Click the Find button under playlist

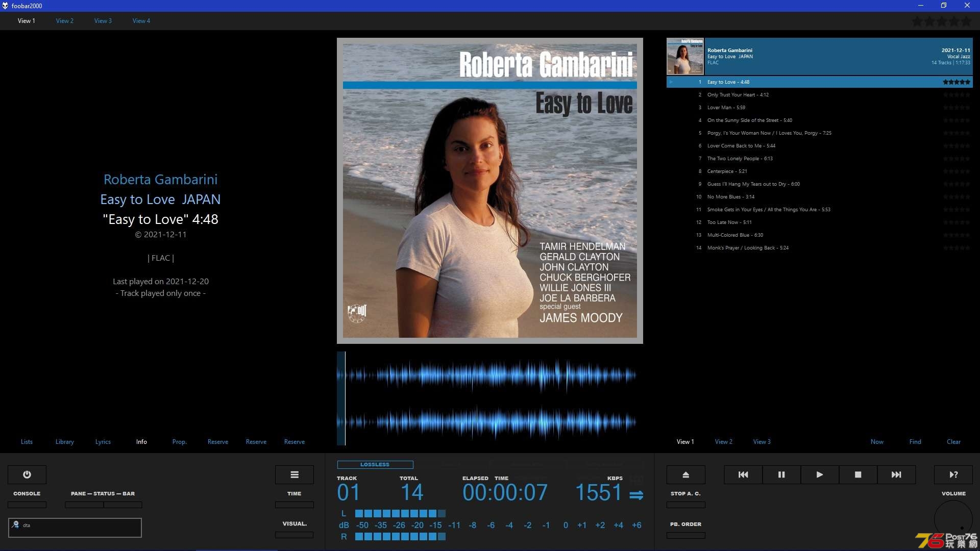click(915, 442)
